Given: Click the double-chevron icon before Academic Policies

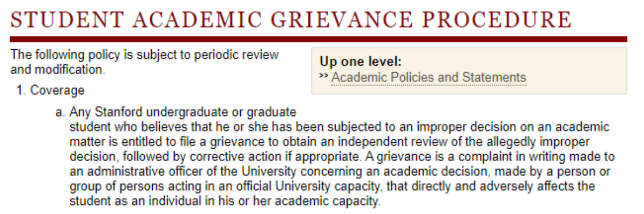Looking at the screenshot, I should coord(323,77).
